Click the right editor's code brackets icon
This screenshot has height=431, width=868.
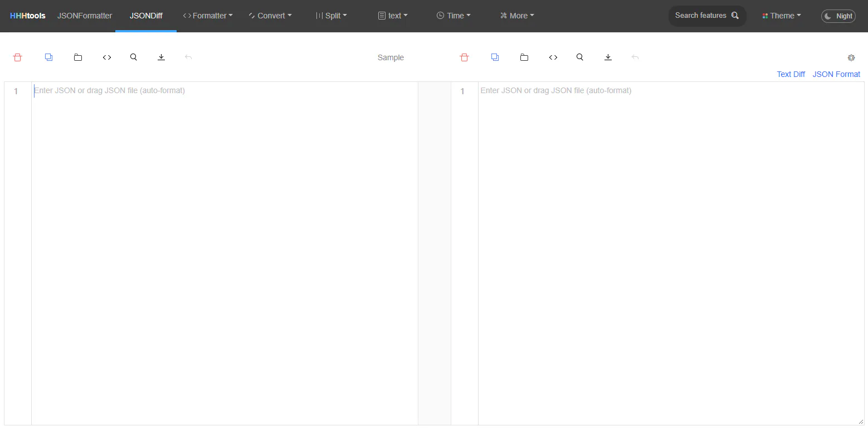tap(553, 57)
